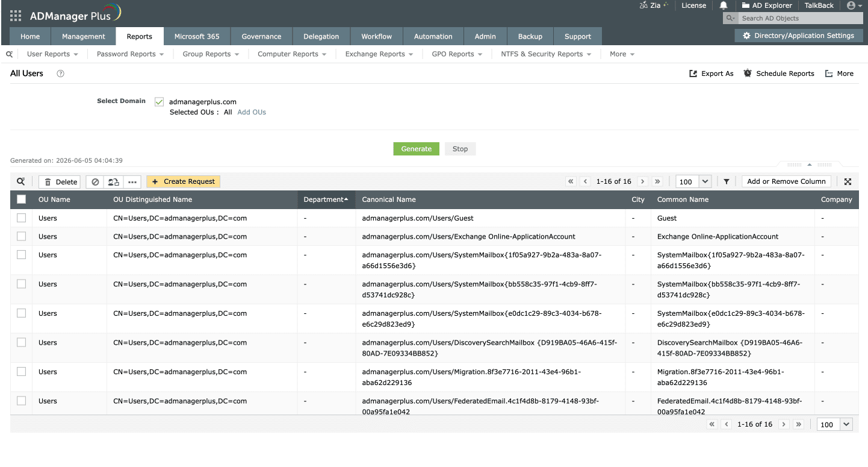Click Create Request button
The width and height of the screenshot is (868, 467).
point(183,181)
